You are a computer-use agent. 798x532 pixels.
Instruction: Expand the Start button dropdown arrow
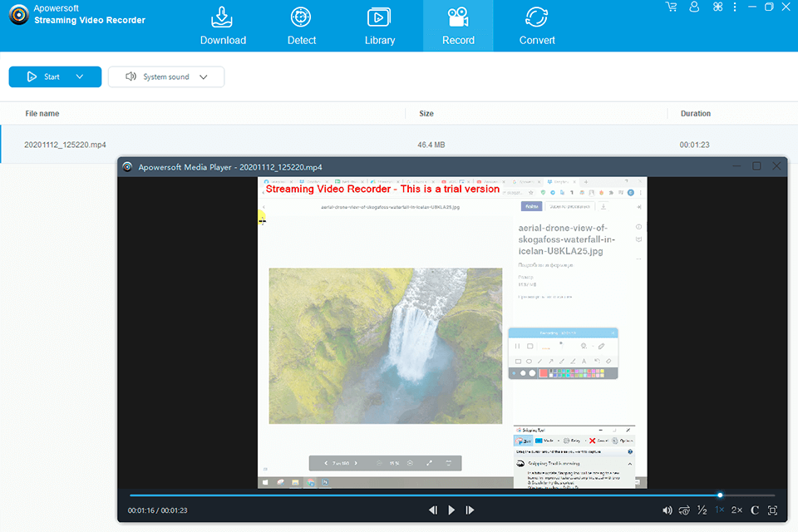[80, 77]
